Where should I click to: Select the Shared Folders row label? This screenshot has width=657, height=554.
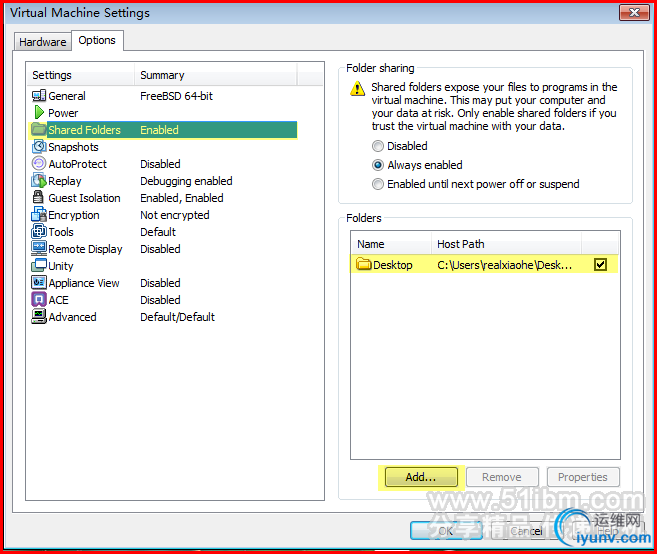click(85, 130)
